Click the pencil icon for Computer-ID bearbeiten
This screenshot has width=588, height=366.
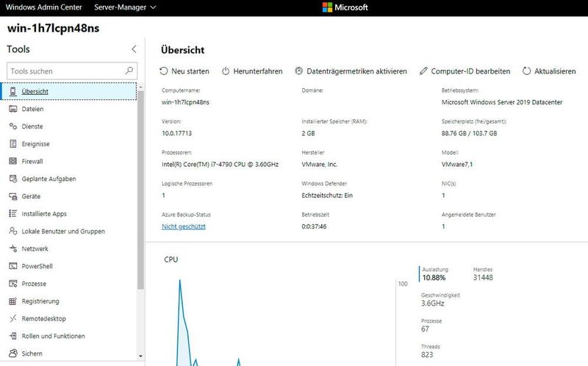(x=423, y=71)
